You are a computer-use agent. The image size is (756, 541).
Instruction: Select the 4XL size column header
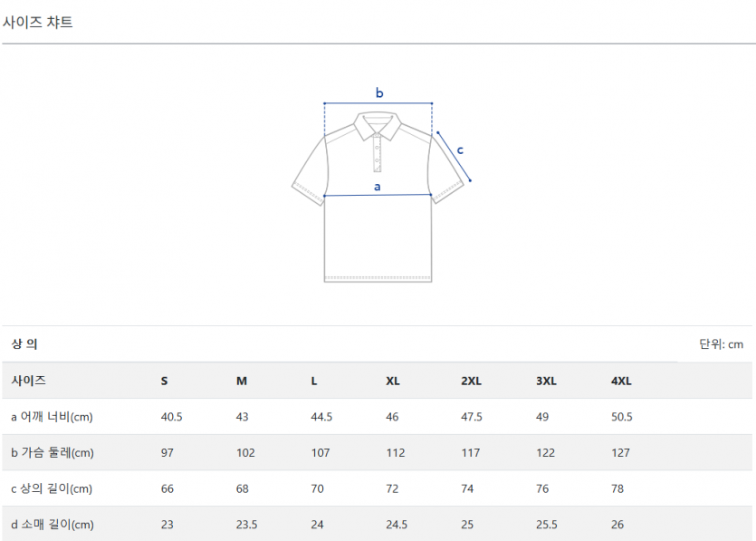click(621, 381)
